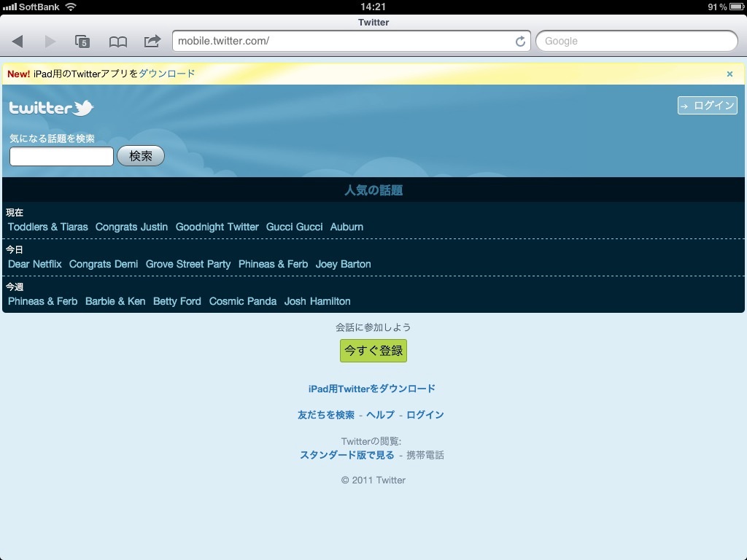The width and height of the screenshot is (747, 560).
Task: Reload the page with refresh icon
Action: [x=520, y=42]
